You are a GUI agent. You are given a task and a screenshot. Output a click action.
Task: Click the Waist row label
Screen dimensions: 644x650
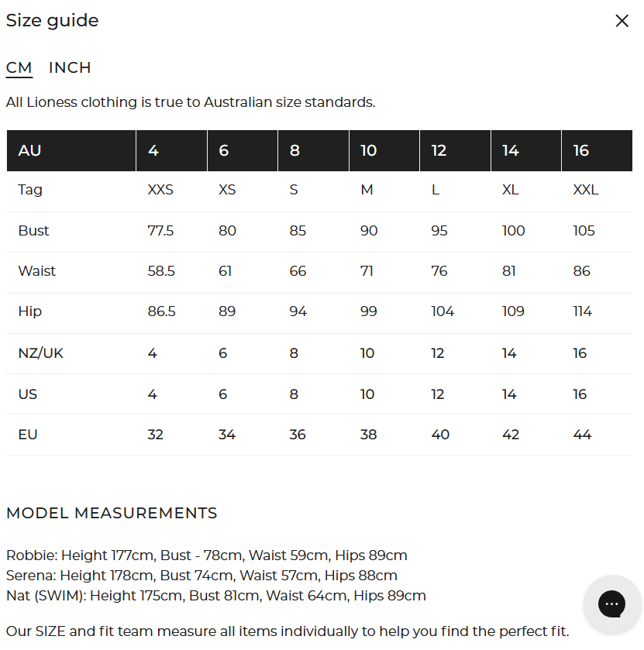(37, 271)
